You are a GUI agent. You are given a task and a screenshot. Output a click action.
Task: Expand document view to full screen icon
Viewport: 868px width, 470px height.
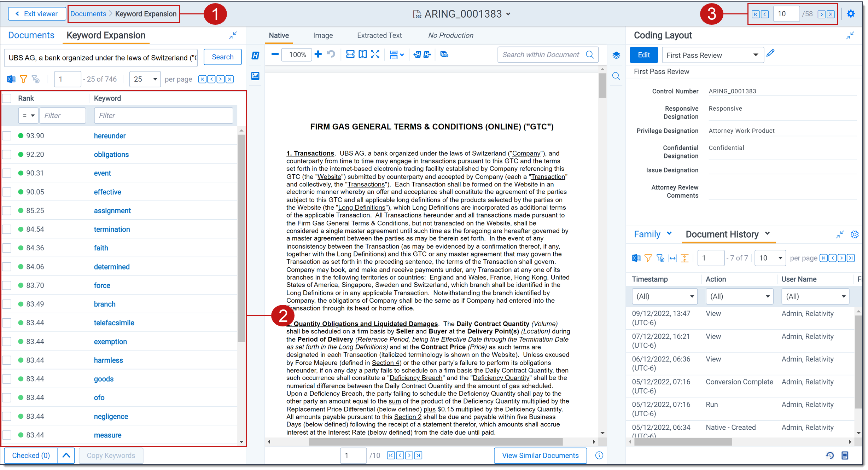[375, 54]
